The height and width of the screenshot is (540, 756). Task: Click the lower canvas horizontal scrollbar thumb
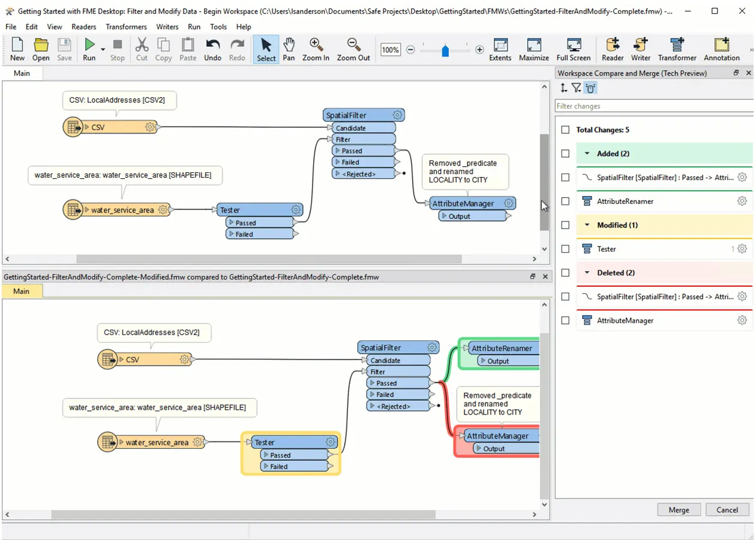click(x=243, y=514)
